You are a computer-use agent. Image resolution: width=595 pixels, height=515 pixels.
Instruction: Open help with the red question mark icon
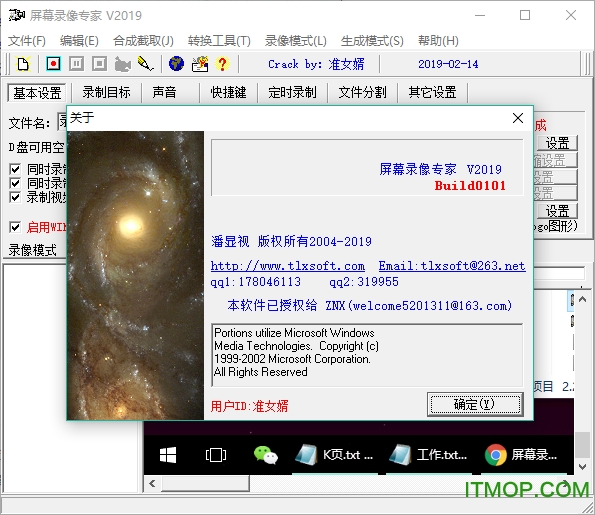[222, 64]
